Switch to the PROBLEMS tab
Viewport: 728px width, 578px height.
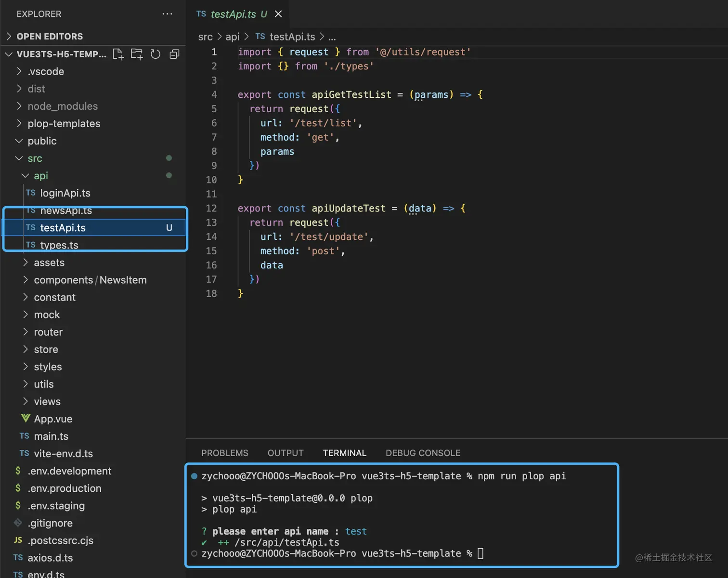click(225, 453)
